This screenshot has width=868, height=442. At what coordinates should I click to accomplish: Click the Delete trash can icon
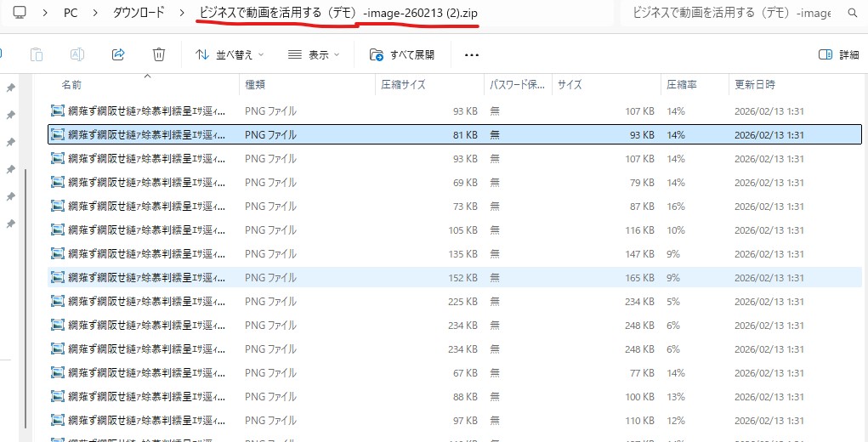point(158,54)
